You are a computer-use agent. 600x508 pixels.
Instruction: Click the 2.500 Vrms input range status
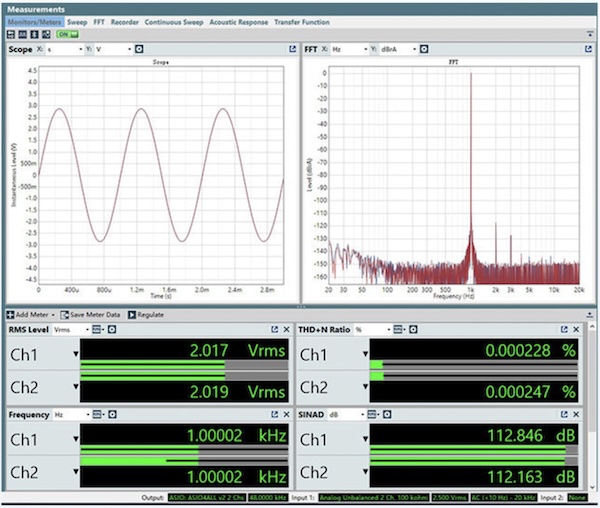pyautogui.click(x=450, y=498)
